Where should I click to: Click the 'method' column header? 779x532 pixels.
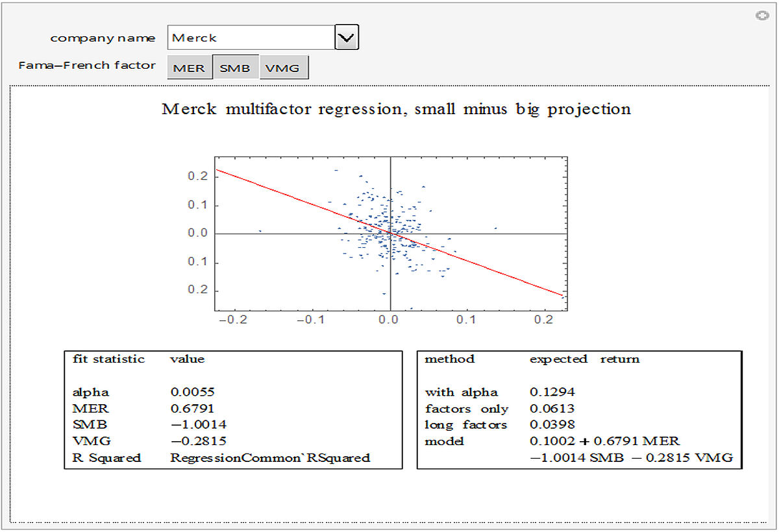[450, 359]
